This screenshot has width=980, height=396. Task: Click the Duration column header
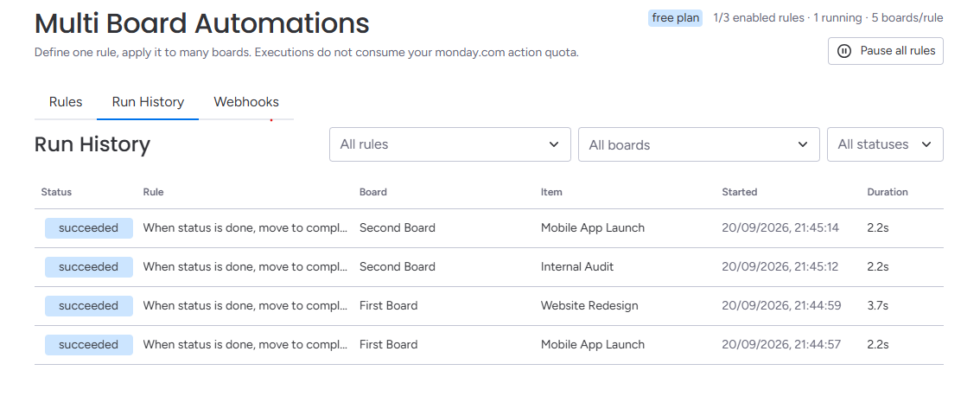click(x=888, y=192)
